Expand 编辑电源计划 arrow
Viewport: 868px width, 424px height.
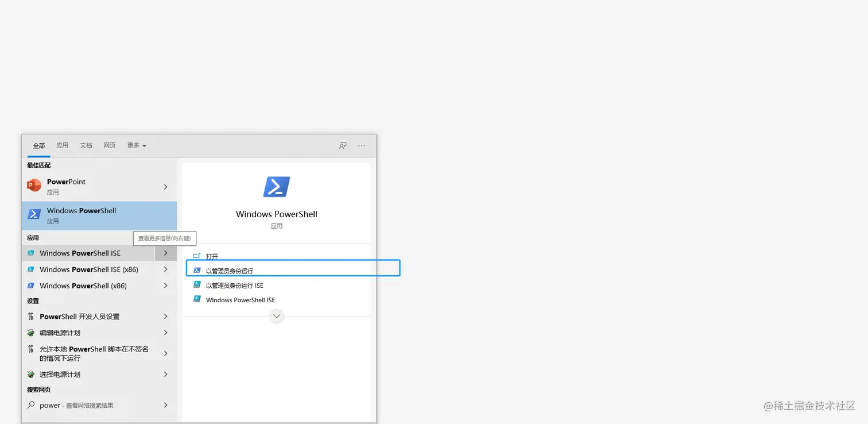[x=165, y=333]
